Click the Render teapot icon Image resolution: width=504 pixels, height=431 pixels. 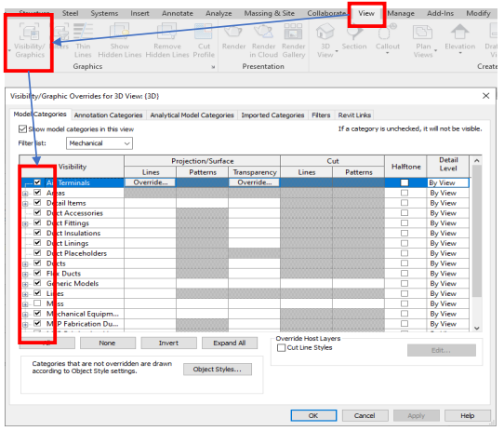pyautogui.click(x=233, y=32)
